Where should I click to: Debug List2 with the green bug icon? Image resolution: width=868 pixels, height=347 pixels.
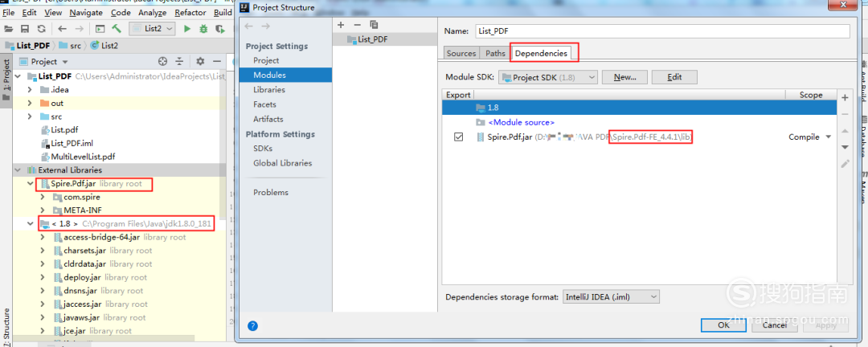click(203, 29)
